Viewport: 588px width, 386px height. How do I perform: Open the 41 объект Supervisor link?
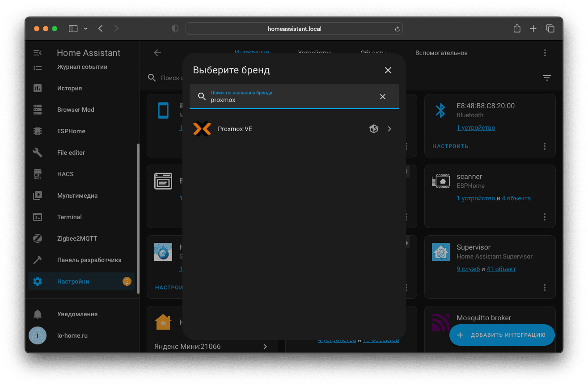(501, 269)
